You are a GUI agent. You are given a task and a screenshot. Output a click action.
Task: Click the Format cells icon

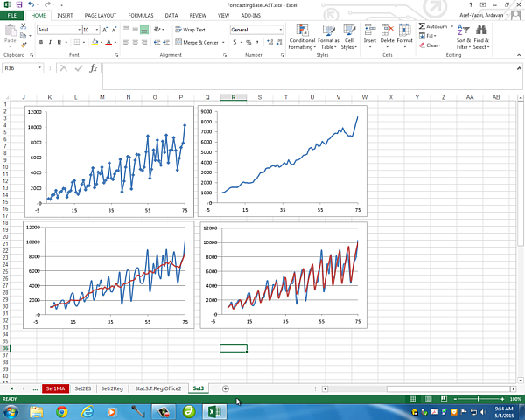coord(404,30)
